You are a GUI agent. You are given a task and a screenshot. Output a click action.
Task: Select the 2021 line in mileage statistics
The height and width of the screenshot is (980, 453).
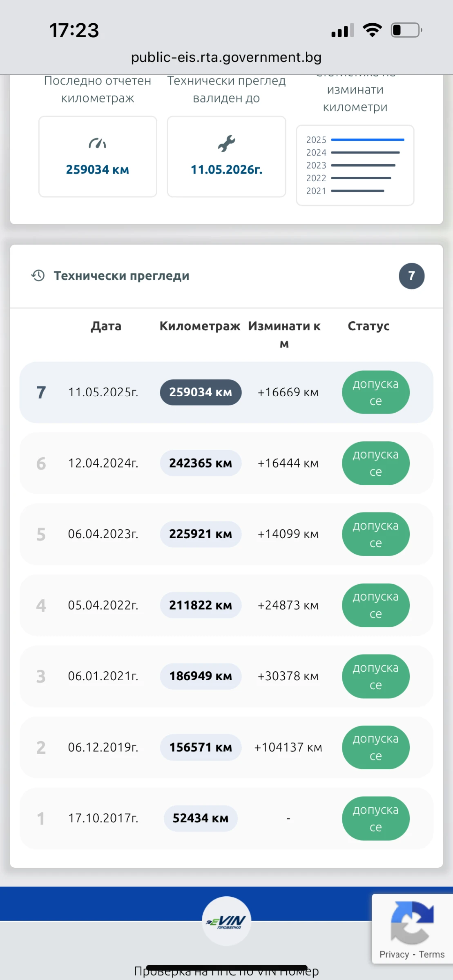357,191
